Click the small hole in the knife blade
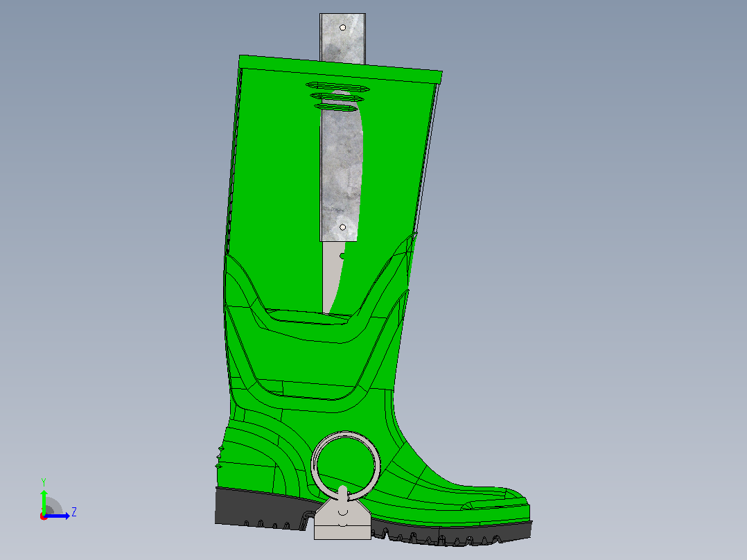The width and height of the screenshot is (747, 560). pos(342,256)
